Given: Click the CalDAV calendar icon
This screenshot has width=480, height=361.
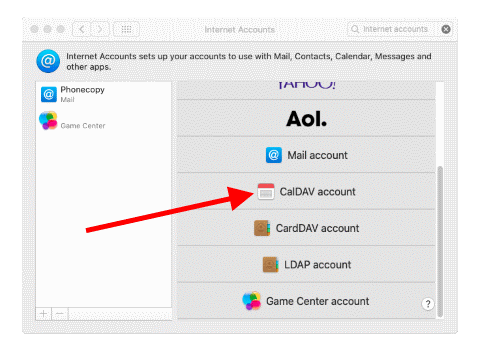Looking at the screenshot, I should 266,192.
